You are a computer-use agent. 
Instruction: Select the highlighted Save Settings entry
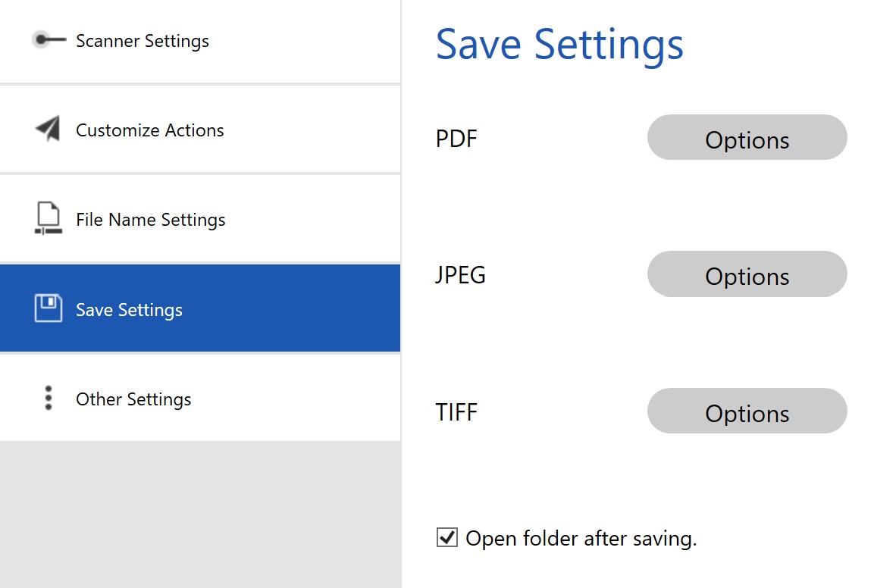coord(130,310)
